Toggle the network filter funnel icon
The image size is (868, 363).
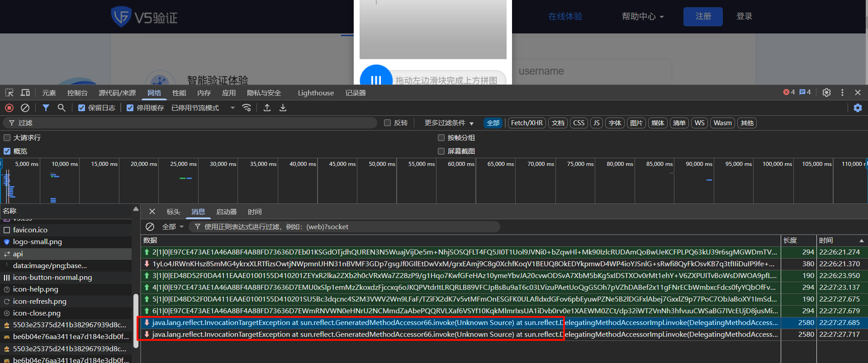click(46, 108)
